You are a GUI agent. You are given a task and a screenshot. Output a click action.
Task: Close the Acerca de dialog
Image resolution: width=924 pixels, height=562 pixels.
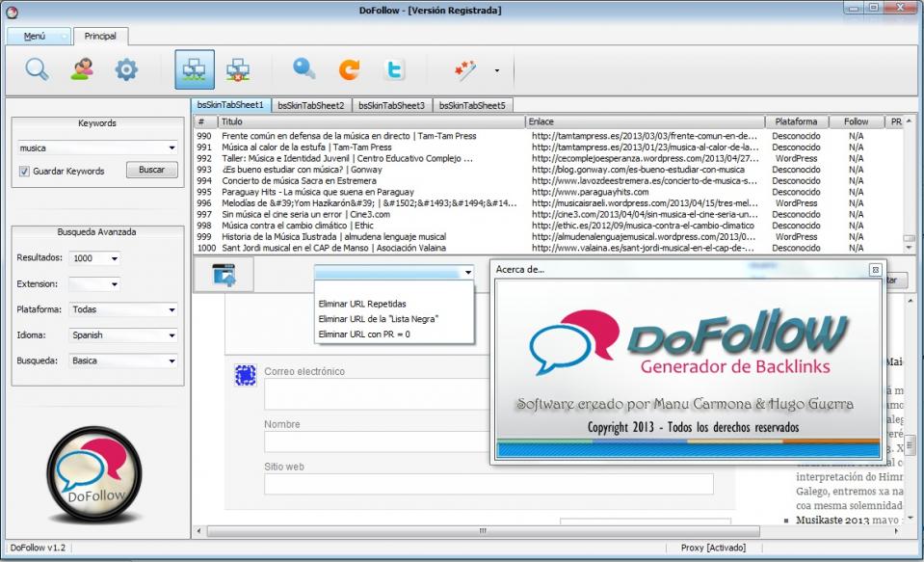(874, 270)
